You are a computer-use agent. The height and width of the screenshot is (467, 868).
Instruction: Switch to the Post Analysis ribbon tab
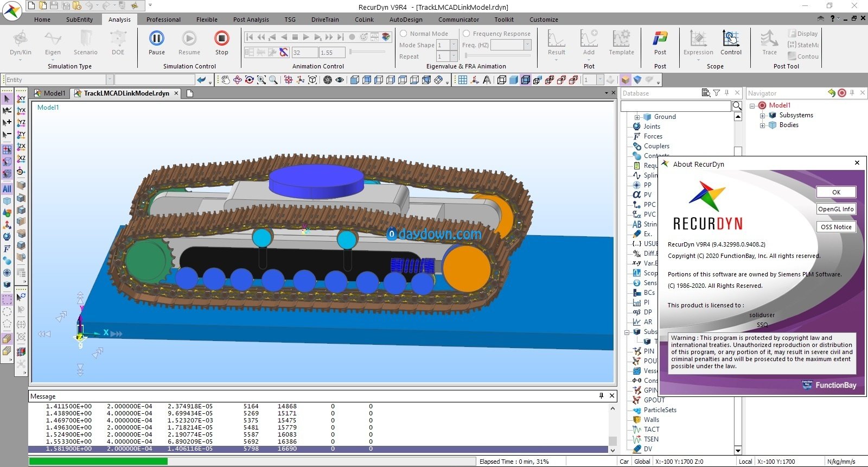(x=251, y=20)
